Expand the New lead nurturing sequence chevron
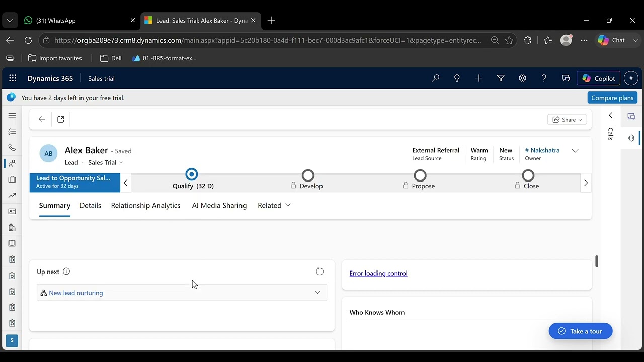Viewport: 644px width, 362px height. point(317,293)
